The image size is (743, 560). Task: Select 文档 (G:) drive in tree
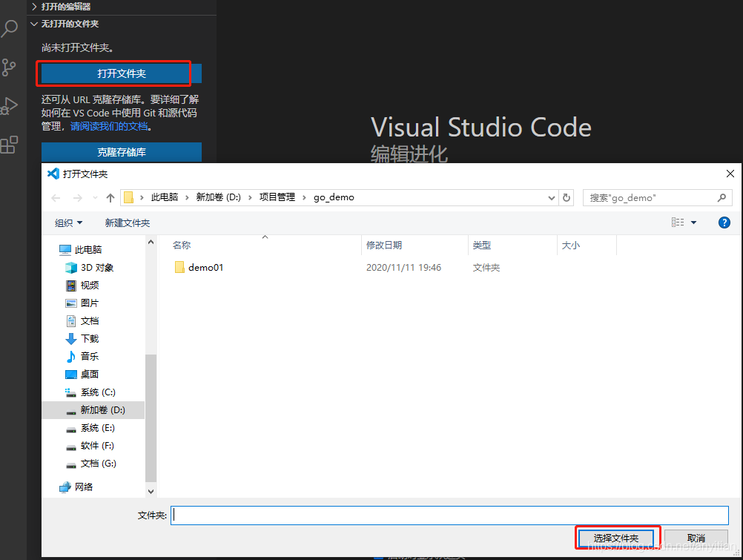[98, 464]
